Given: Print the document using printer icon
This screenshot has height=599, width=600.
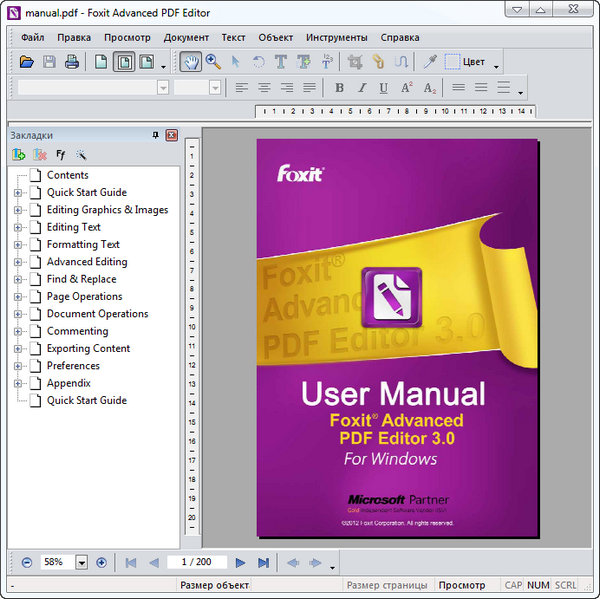Looking at the screenshot, I should [71, 62].
